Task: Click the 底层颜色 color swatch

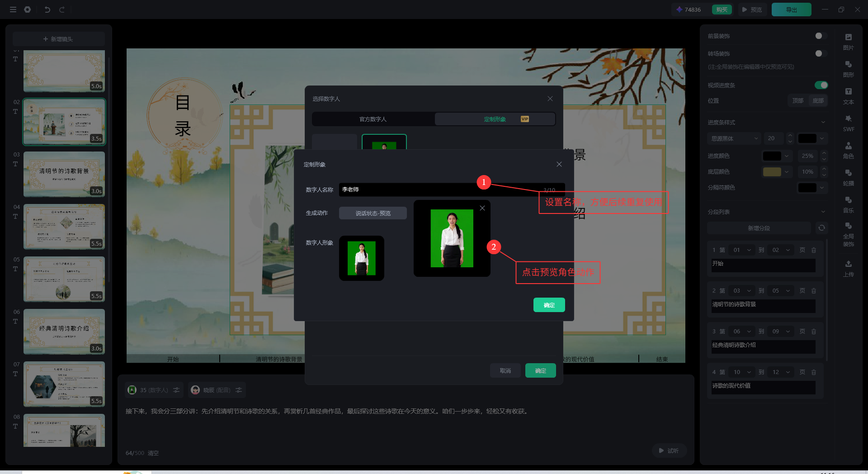Action: pos(772,172)
